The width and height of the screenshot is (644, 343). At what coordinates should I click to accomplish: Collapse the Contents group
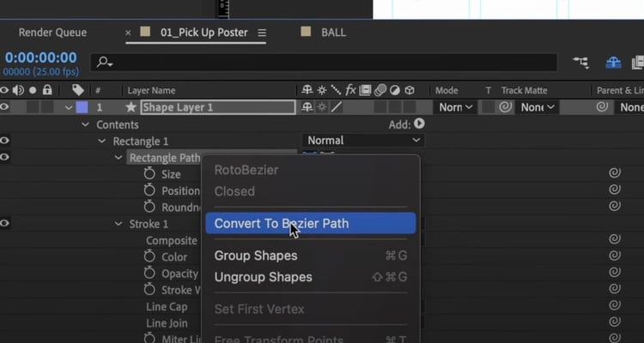coord(85,124)
